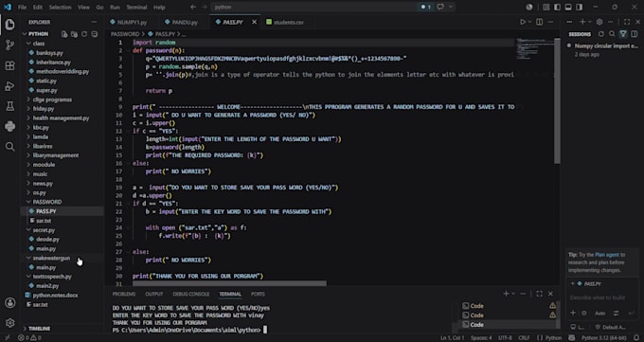Open the Explorer view in activity bar
The image size is (644, 342).
(9, 25)
